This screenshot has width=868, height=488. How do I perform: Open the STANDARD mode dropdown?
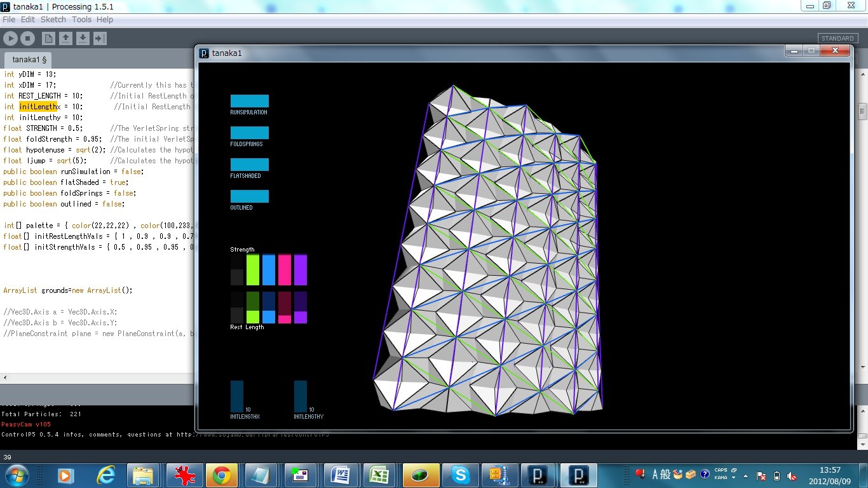tap(837, 39)
